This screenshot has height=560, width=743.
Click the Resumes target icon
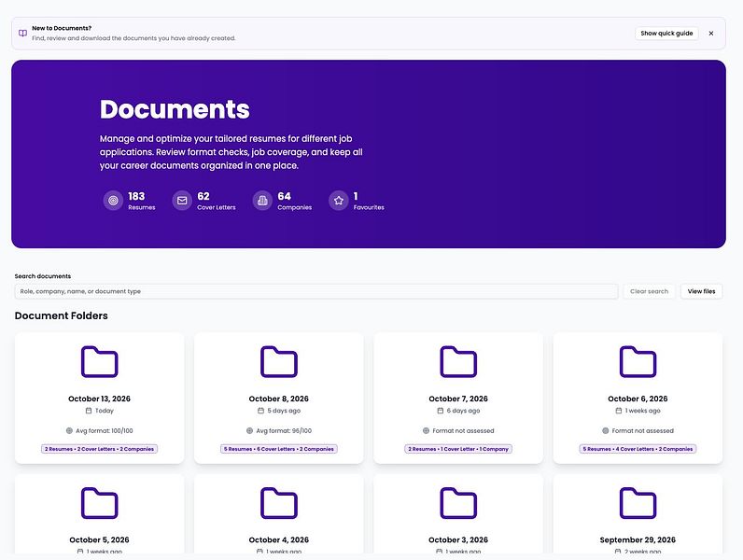point(113,201)
